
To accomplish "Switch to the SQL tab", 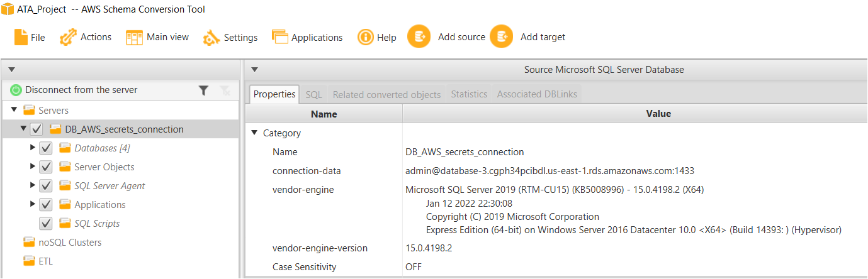I will 313,94.
